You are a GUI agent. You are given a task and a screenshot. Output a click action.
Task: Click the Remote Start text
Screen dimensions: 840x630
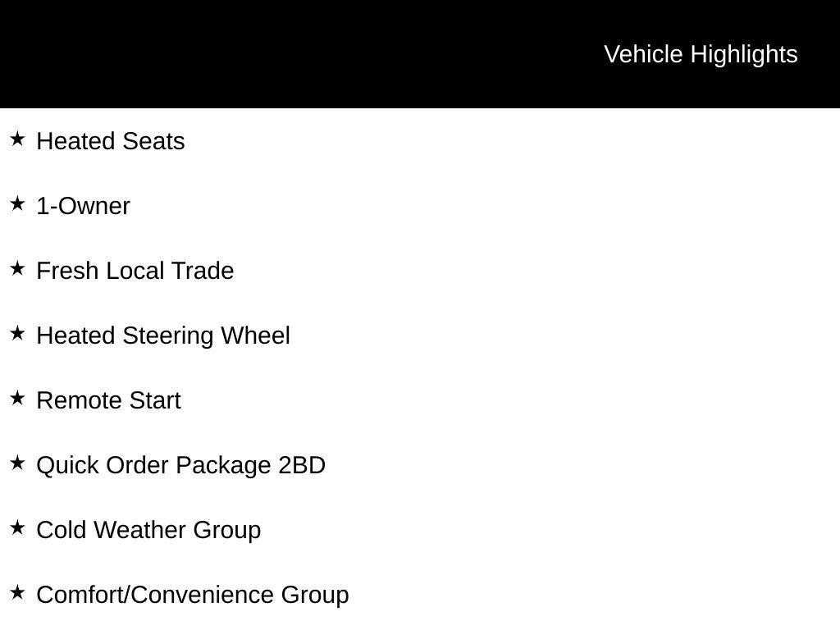[x=108, y=400]
